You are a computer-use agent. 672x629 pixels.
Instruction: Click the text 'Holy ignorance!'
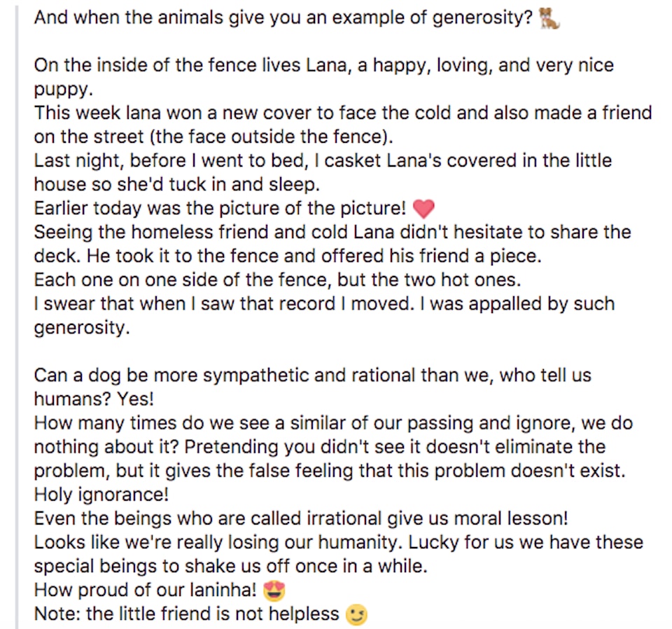pyautogui.click(x=101, y=495)
